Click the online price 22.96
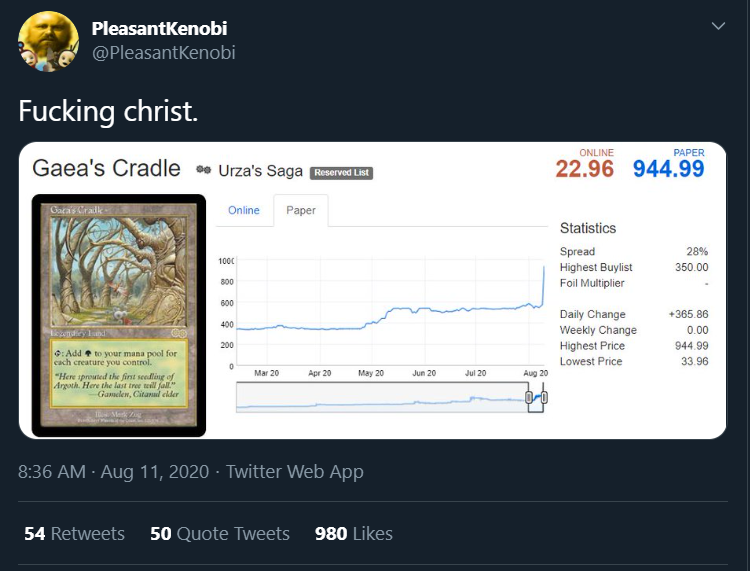The image size is (750, 571). [x=585, y=169]
